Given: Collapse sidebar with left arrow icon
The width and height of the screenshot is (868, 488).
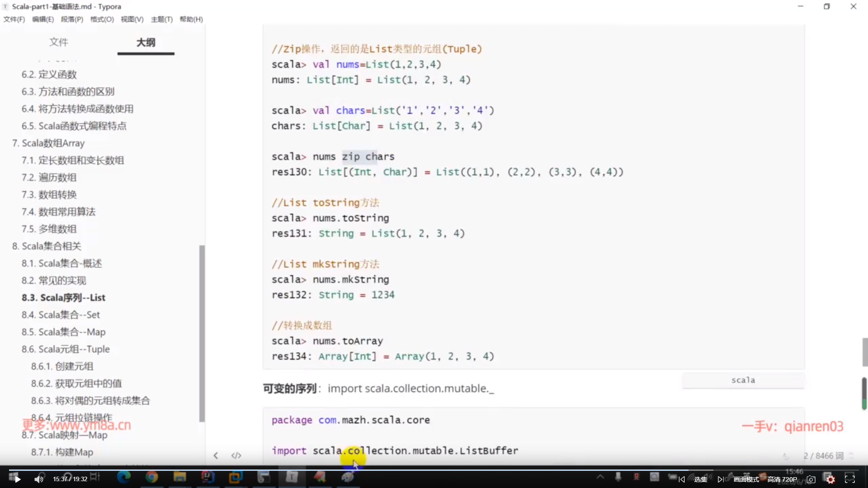Looking at the screenshot, I should pos(216,455).
